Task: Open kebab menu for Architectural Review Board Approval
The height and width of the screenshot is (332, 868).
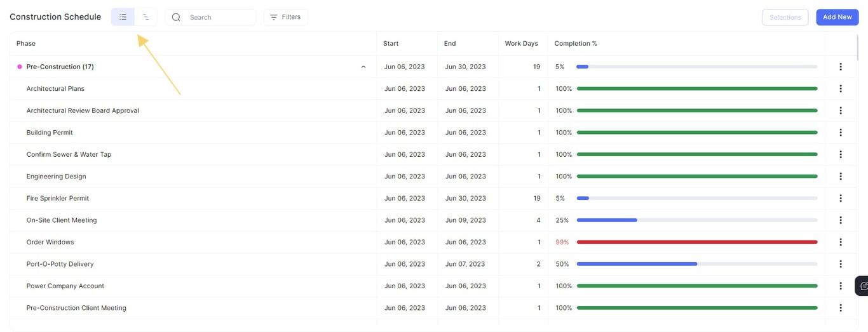Action: click(x=840, y=110)
